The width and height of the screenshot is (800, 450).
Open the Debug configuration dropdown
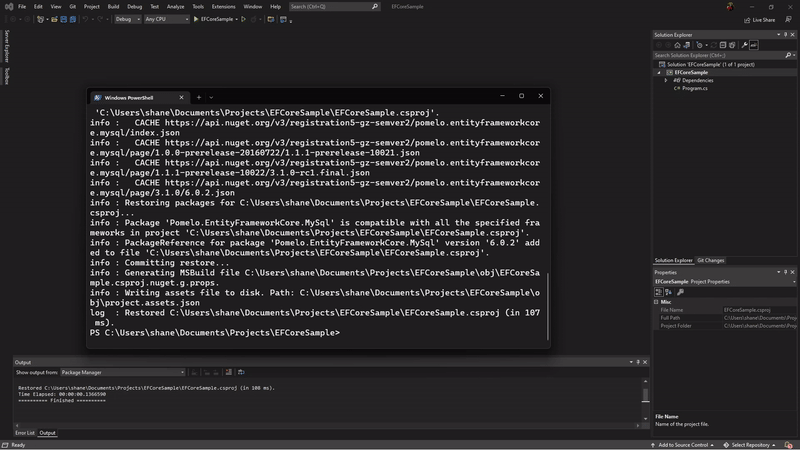[128, 19]
